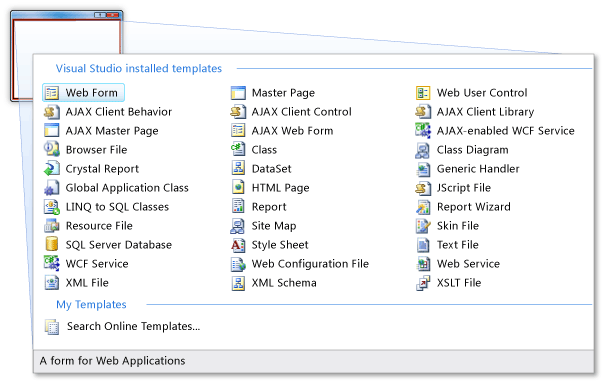Click the 'Web Form' label
The width and height of the screenshot is (603, 382).
[92, 93]
